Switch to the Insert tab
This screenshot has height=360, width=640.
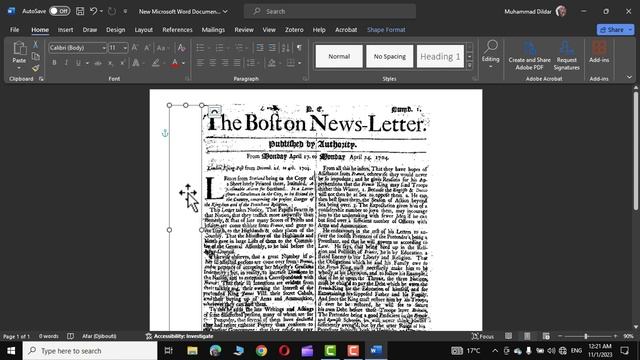pyautogui.click(x=65, y=30)
